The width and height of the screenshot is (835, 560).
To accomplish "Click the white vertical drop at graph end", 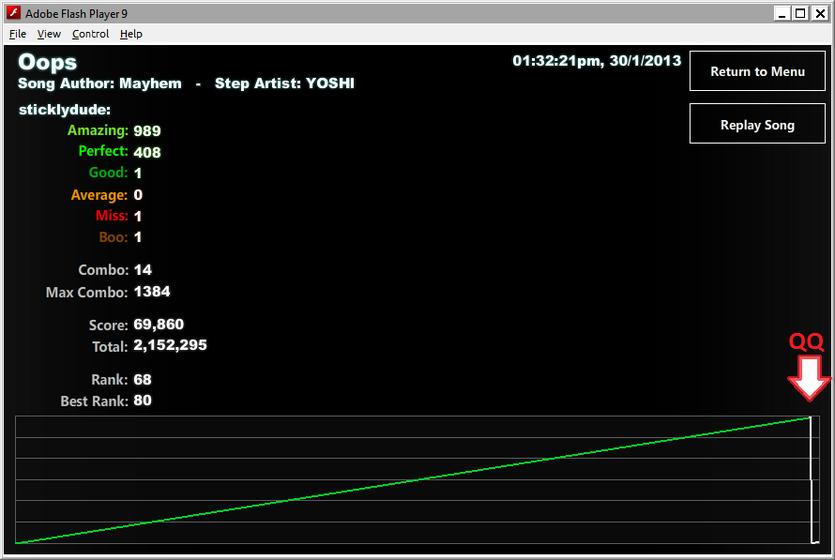I will (x=811, y=480).
